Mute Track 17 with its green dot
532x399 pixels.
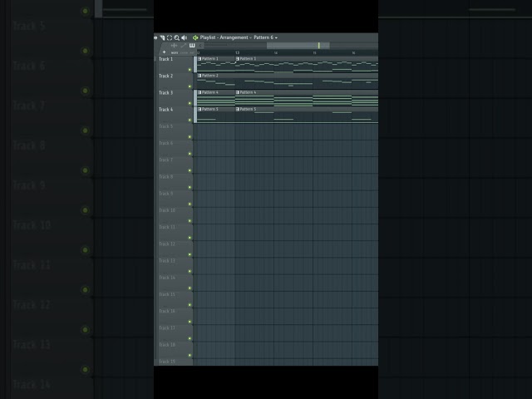click(x=190, y=338)
